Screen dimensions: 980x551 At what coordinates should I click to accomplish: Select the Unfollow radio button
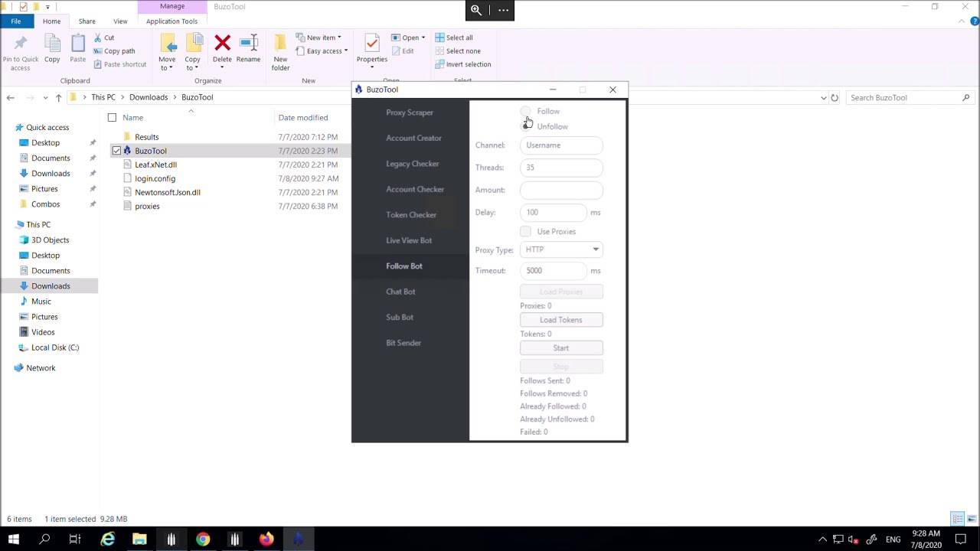[x=525, y=126]
